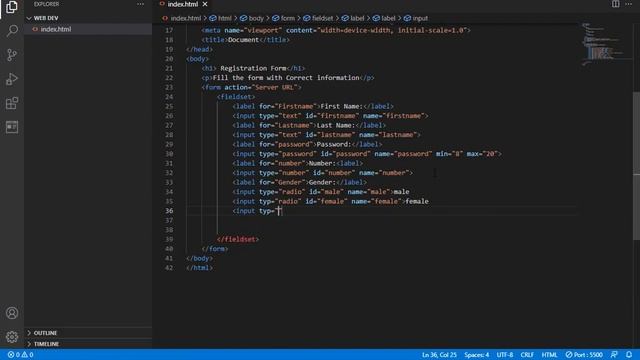
Task: Click first label breadcrumb item
Action: point(353,18)
